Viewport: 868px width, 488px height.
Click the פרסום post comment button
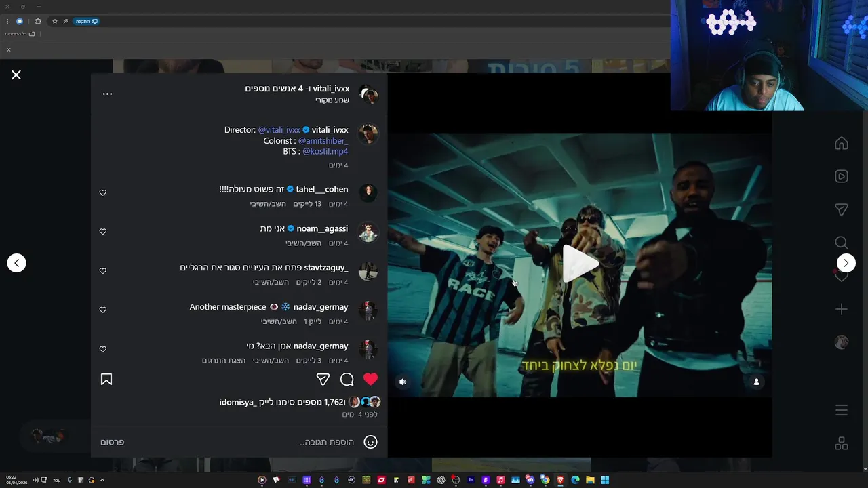pos(113,442)
